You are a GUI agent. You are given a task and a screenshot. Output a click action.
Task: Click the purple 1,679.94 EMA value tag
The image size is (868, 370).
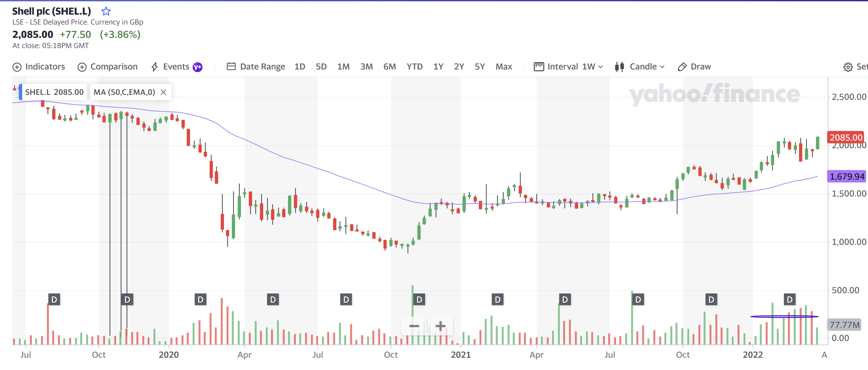click(x=846, y=176)
